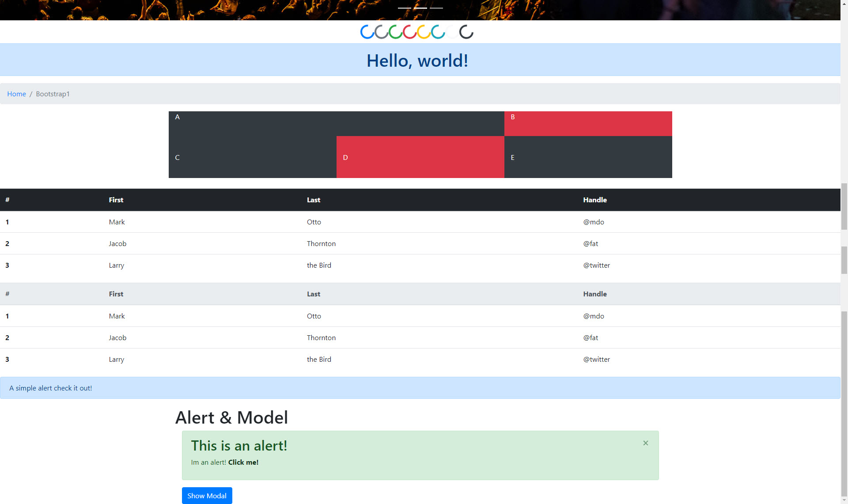Viewport: 848px width, 504px height.
Task: Click the dark black spinner icon
Action: point(466,32)
